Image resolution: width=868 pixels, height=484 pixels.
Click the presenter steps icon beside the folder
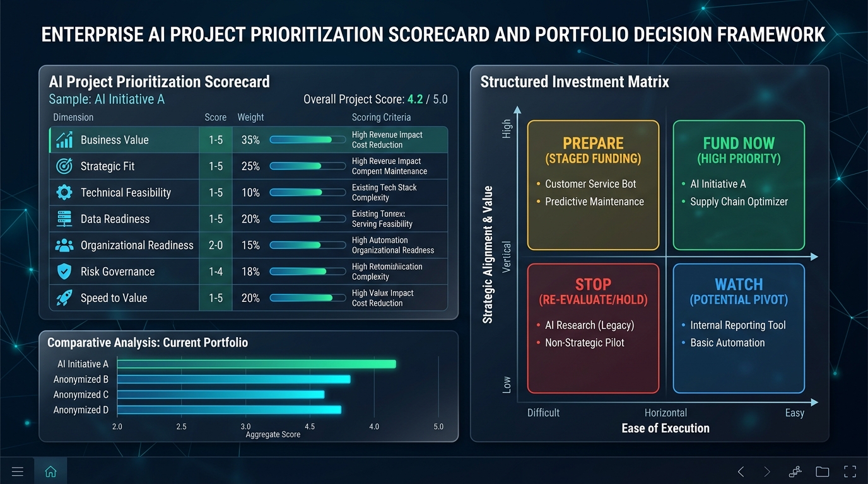click(795, 471)
